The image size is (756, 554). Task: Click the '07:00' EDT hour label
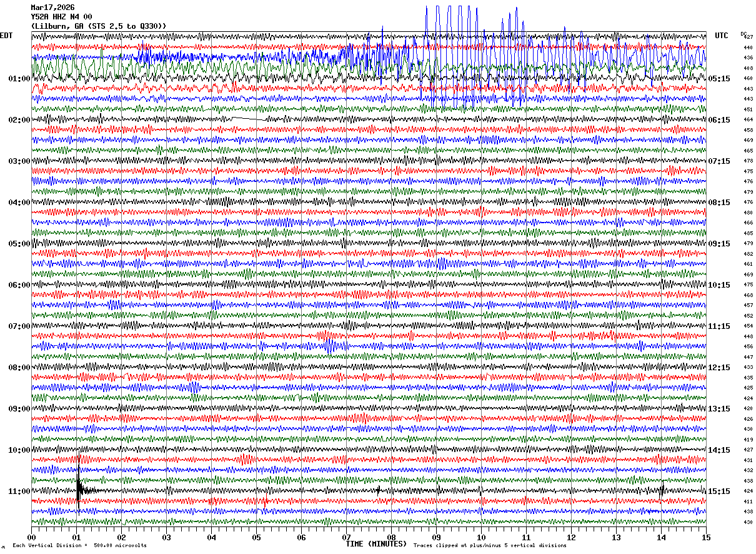click(19, 326)
